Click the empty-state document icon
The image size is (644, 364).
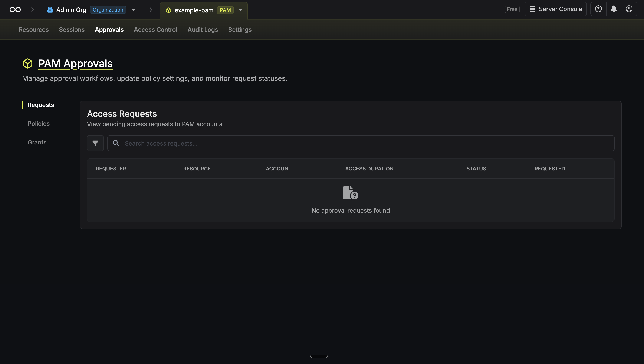[351, 193]
